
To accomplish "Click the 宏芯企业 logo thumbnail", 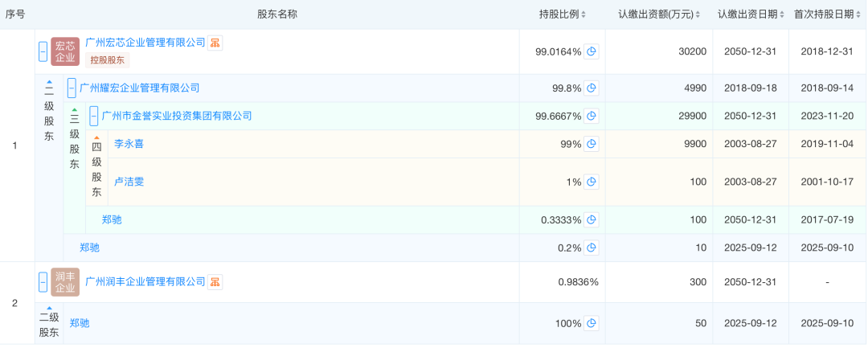I will click(65, 51).
